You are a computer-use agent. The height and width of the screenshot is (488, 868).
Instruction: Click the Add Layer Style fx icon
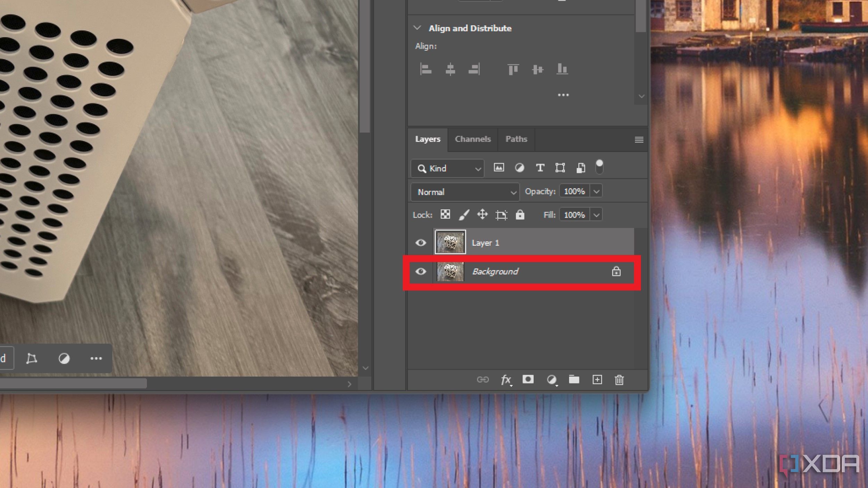[x=504, y=380]
